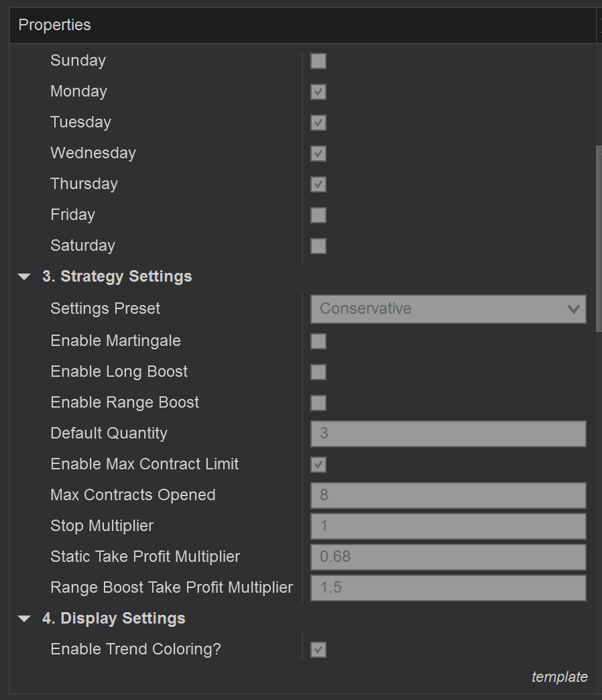Screen dimensions: 602x700
Task: Click the Max Contracts Opened field
Action: coord(448,495)
